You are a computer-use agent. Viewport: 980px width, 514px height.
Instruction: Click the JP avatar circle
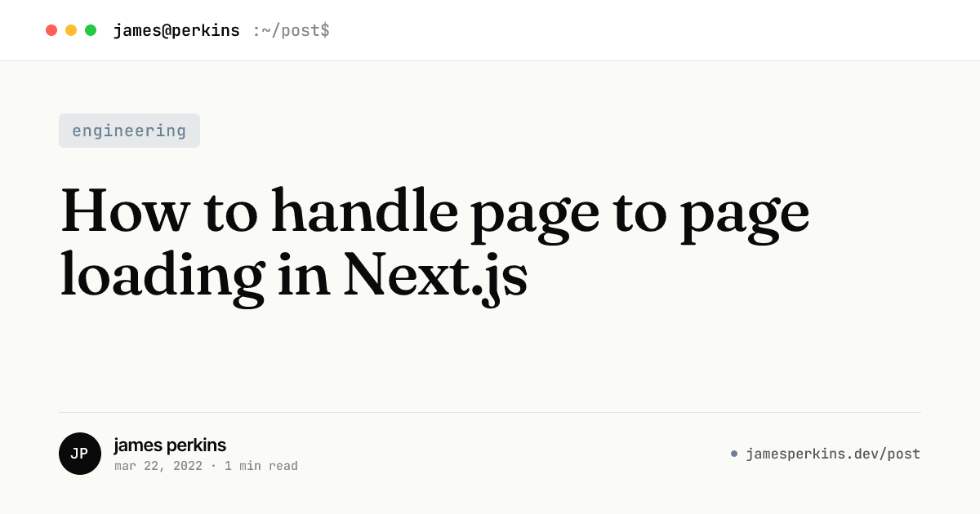[x=80, y=454]
